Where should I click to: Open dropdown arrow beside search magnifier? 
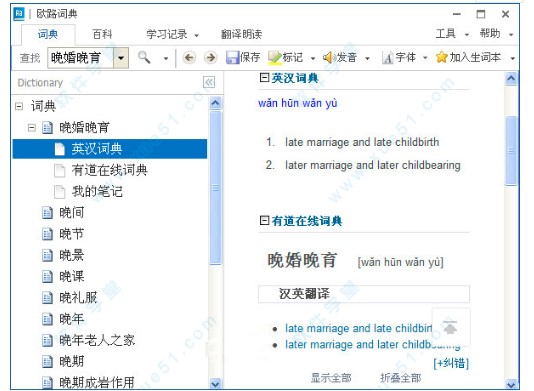pos(166,58)
